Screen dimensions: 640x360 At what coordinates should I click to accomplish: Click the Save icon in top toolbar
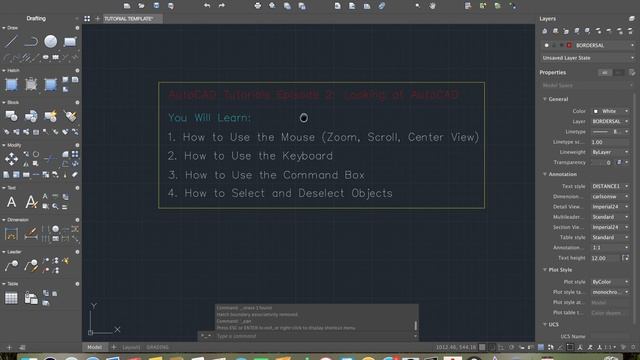click(156, 5)
